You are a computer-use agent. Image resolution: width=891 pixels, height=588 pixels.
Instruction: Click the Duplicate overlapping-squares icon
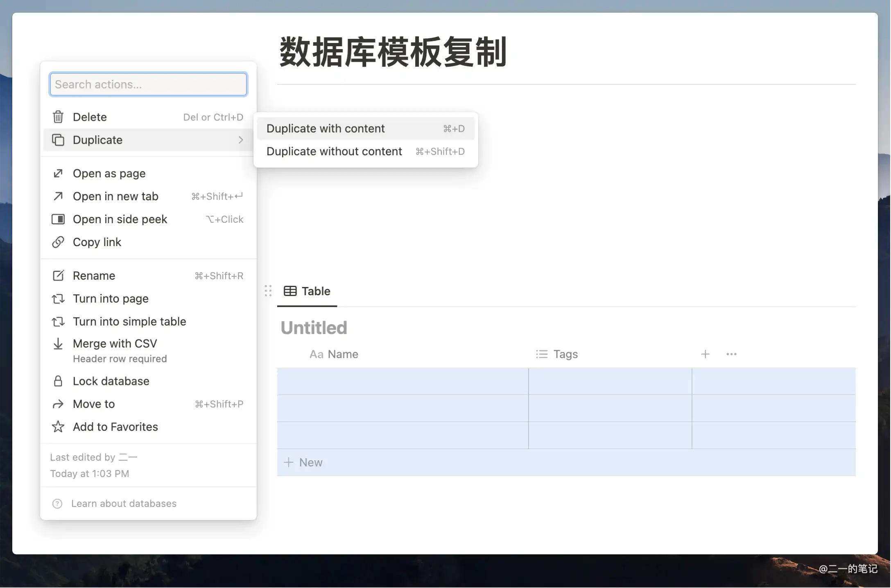tap(58, 140)
